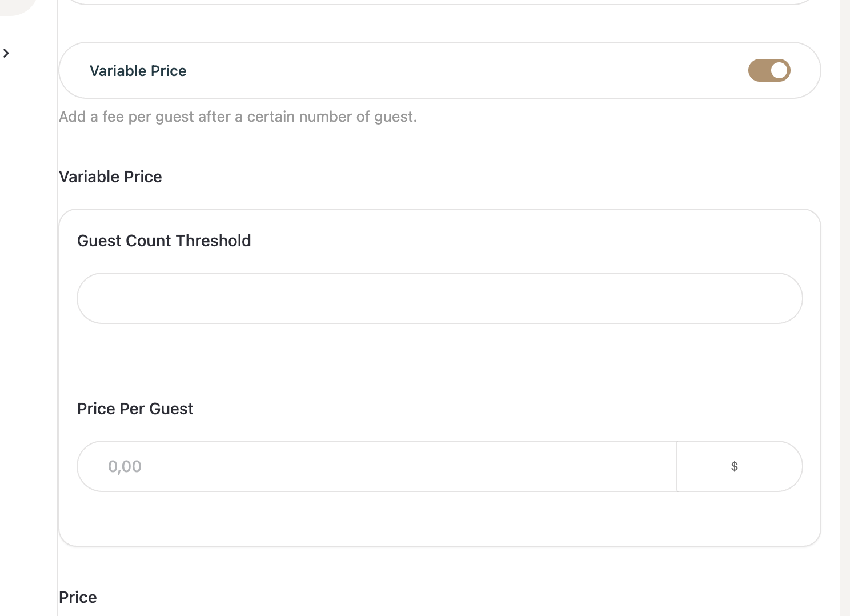
Task: Click the gray rounded shape in the top-left corner
Action: point(17,6)
